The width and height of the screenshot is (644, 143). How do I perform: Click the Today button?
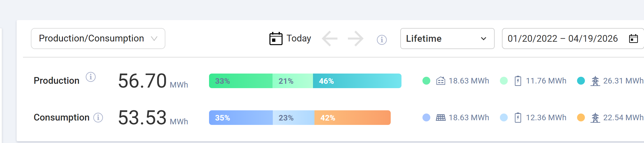click(x=298, y=38)
